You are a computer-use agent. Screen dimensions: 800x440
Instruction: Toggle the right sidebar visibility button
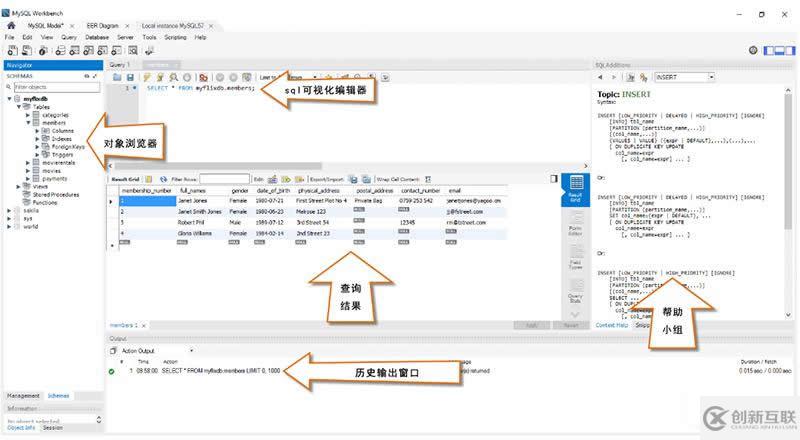tap(790, 50)
